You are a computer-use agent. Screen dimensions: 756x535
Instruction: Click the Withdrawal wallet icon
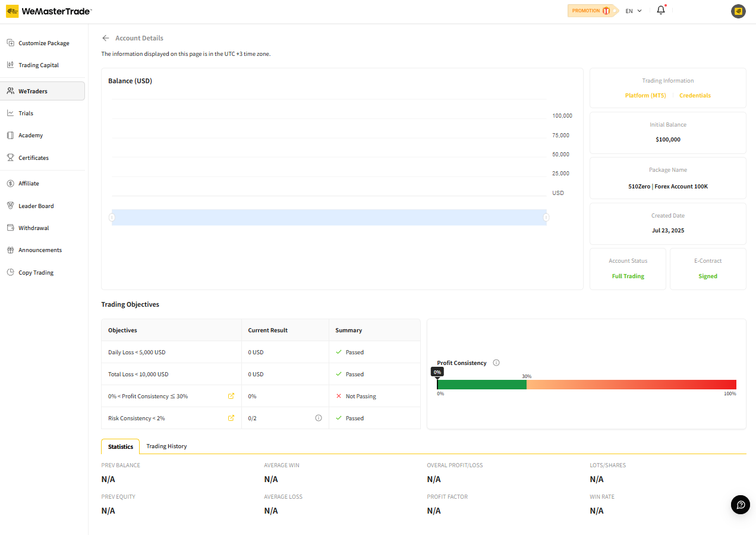10,228
